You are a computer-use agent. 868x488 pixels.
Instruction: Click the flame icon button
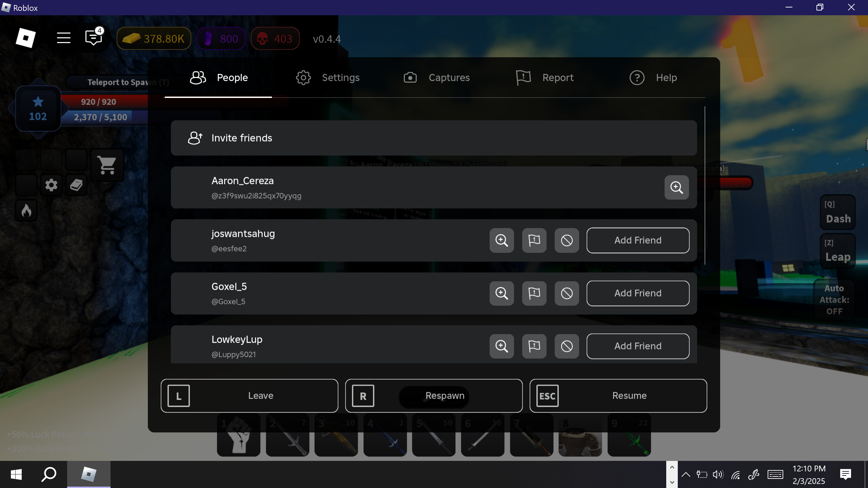[26, 210]
